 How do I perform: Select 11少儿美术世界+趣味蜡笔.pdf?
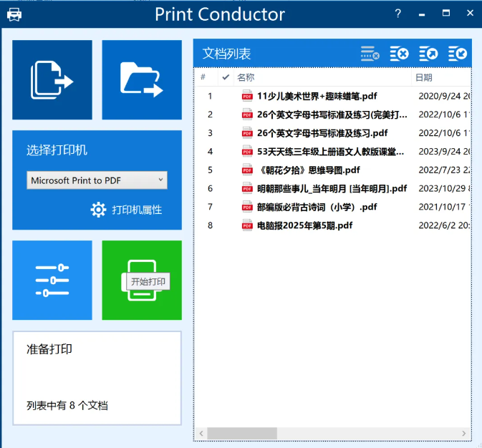(x=332, y=96)
